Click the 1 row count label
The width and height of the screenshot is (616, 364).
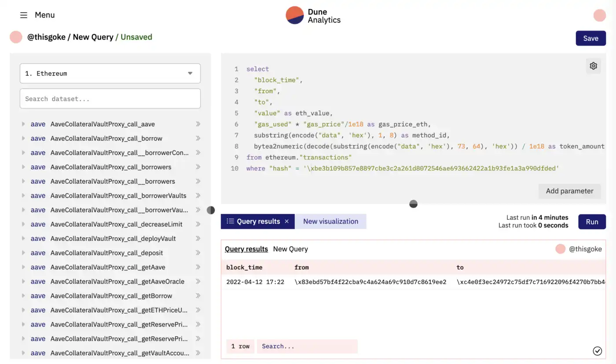click(240, 346)
